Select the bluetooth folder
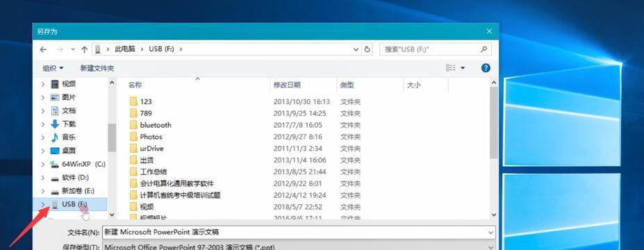Screen dimensions: 644x250 pyautogui.click(x=156, y=125)
